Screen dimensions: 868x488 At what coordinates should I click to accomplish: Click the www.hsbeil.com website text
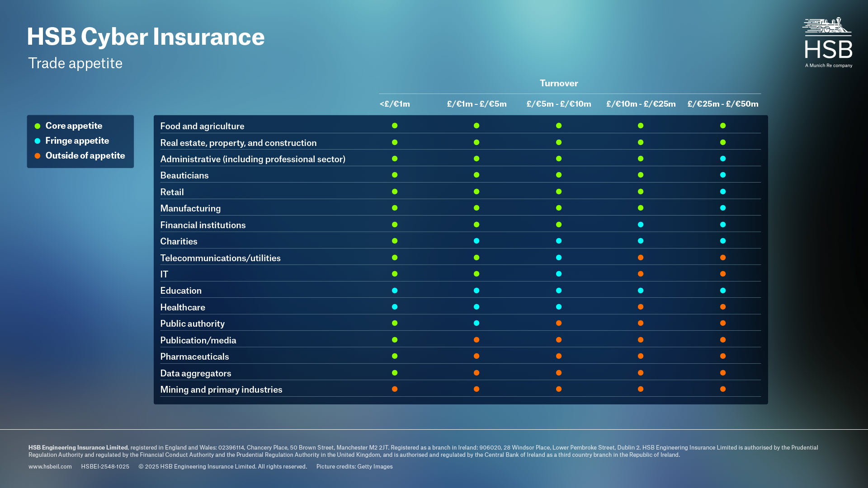click(50, 467)
